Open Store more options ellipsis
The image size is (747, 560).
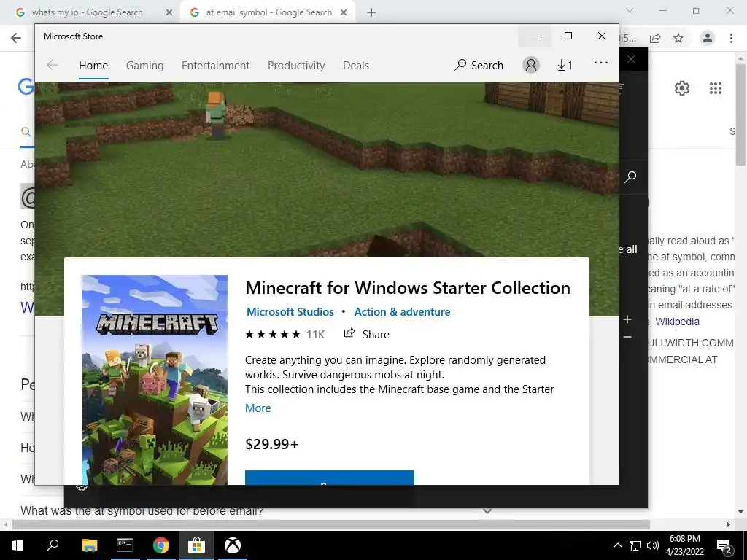coord(601,63)
